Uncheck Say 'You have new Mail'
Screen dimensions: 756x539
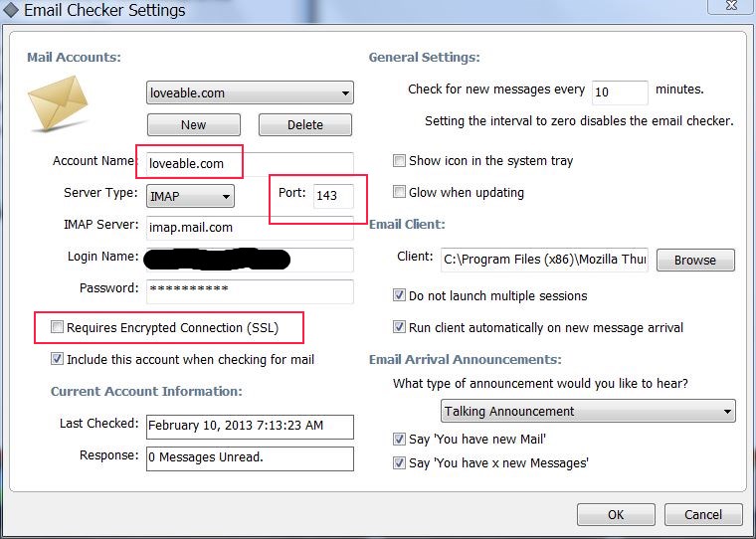pos(400,439)
